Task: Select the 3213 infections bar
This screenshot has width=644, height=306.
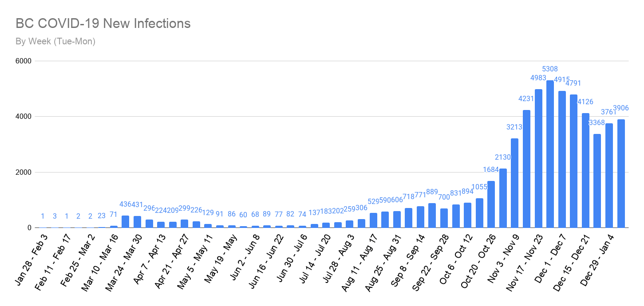Action: point(514,183)
